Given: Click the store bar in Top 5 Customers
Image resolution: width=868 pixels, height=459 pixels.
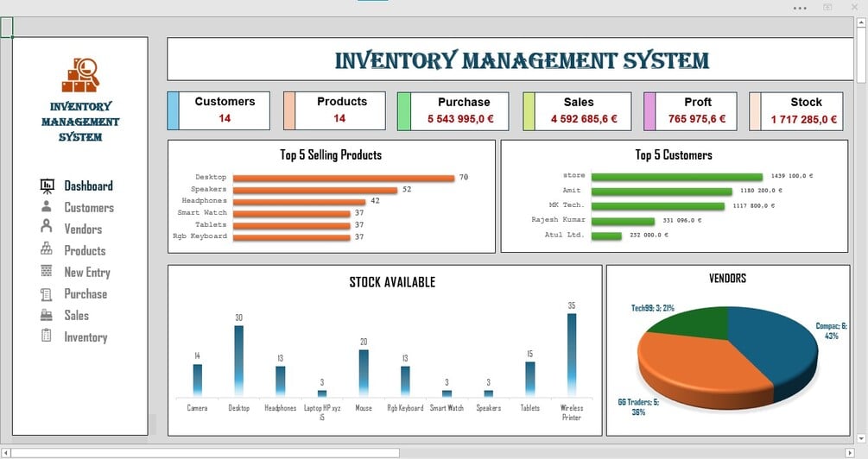Looking at the screenshot, I should click(x=677, y=177).
